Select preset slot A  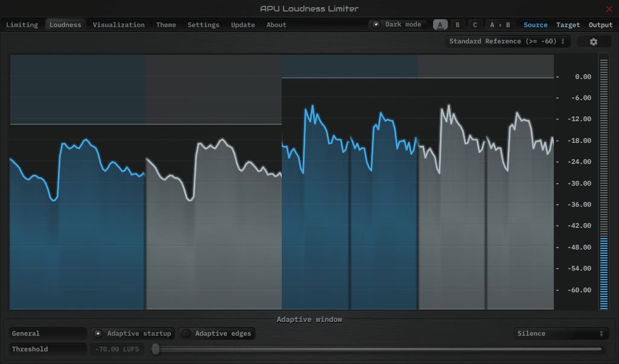point(440,25)
